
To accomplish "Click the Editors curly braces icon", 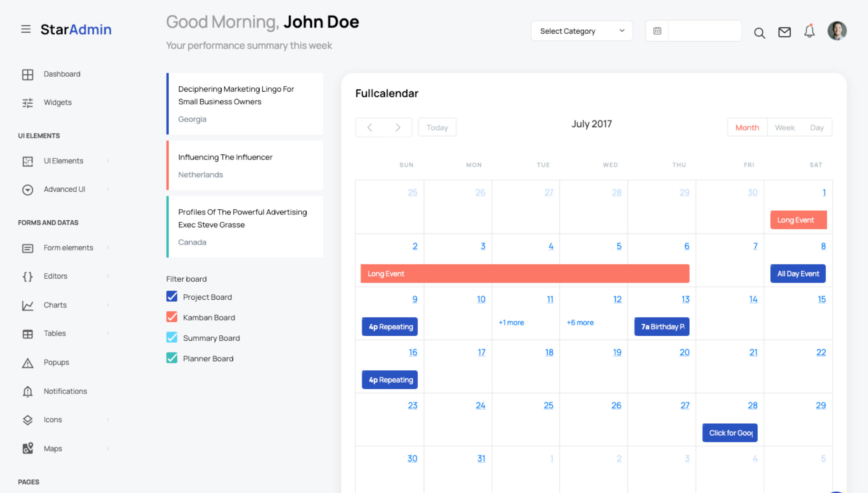I will click(x=27, y=277).
